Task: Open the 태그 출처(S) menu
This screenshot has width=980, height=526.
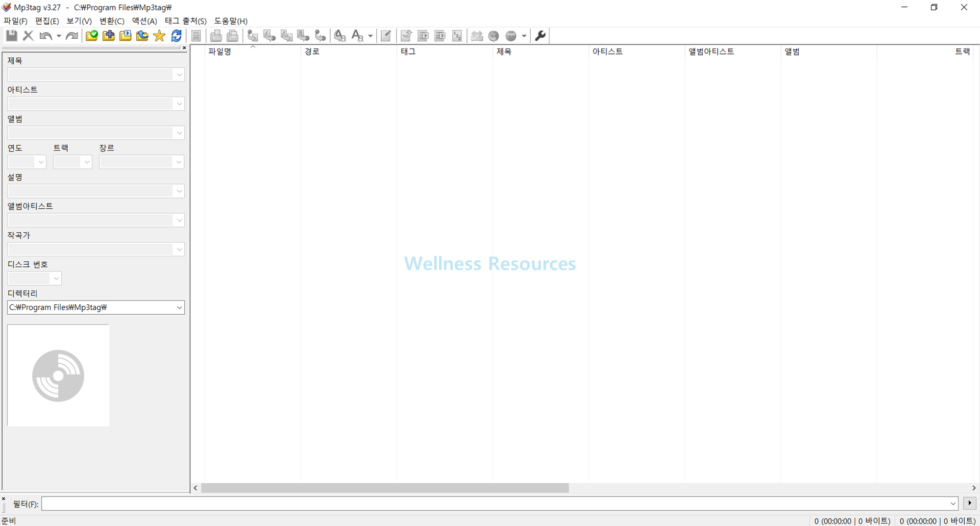Action: 185,21
